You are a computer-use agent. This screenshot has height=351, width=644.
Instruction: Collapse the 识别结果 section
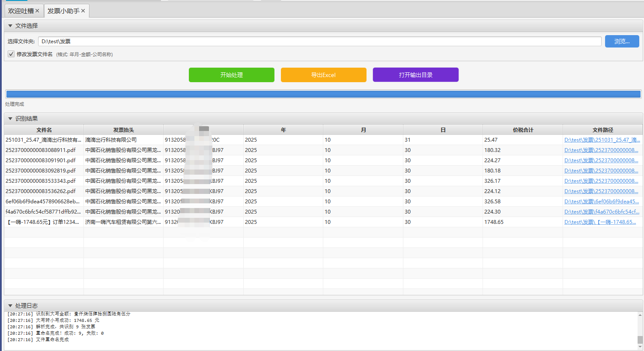tap(10, 119)
